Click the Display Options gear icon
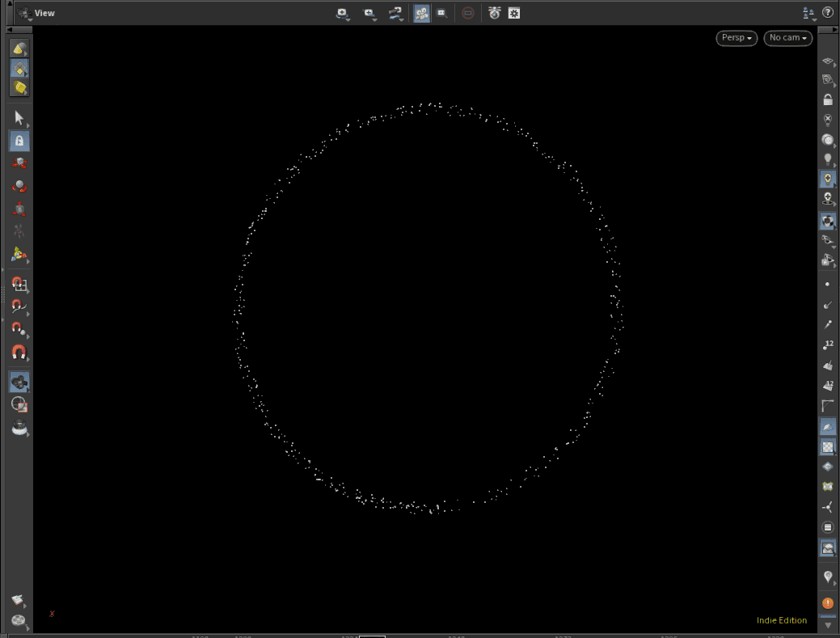This screenshot has width=840, height=638. point(514,13)
